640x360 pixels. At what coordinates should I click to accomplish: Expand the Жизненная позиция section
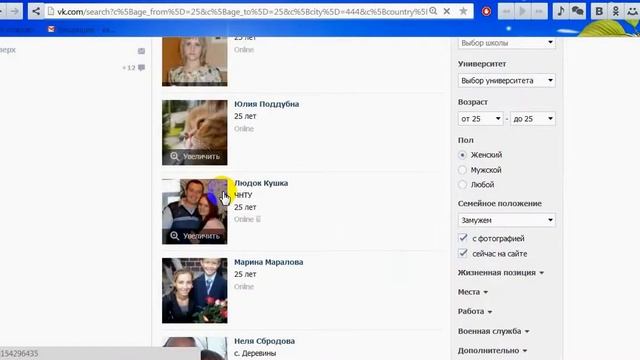tap(501, 273)
